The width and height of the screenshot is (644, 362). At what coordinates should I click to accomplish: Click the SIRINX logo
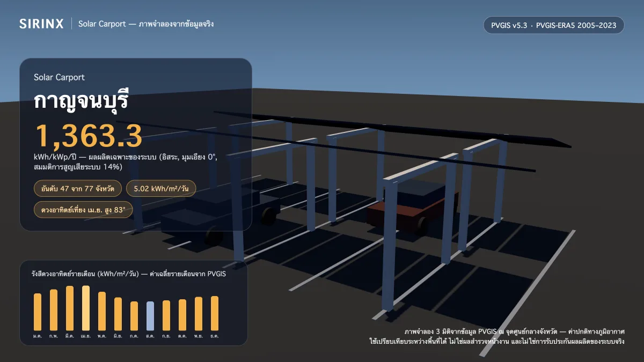click(42, 24)
